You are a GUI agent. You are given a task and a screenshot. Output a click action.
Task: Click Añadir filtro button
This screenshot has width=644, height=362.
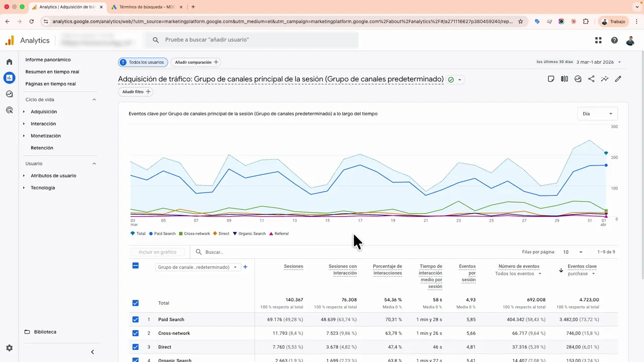136,92
